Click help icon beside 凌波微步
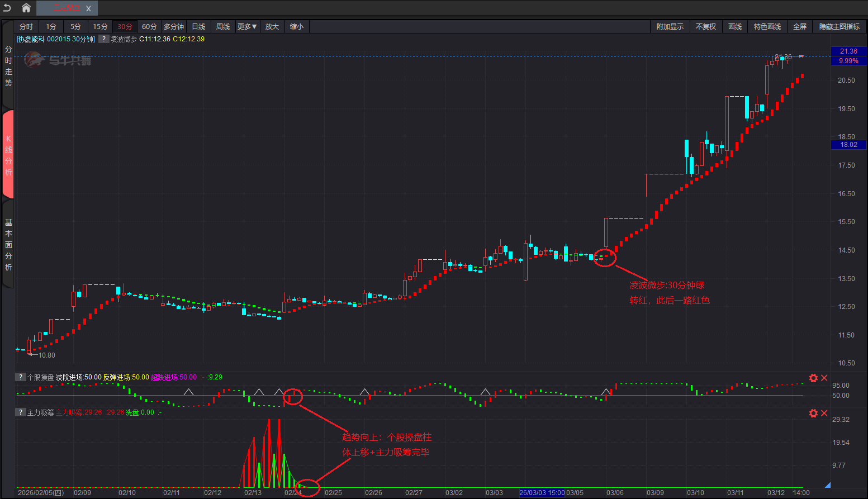 [103, 39]
